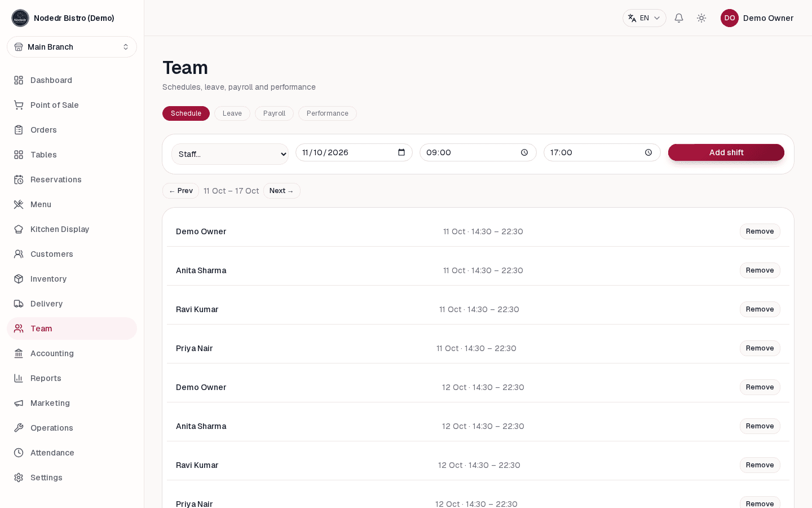Remove Ravi Kumar's 12 Oct shift
Screen dimensions: 812x508
point(760,465)
